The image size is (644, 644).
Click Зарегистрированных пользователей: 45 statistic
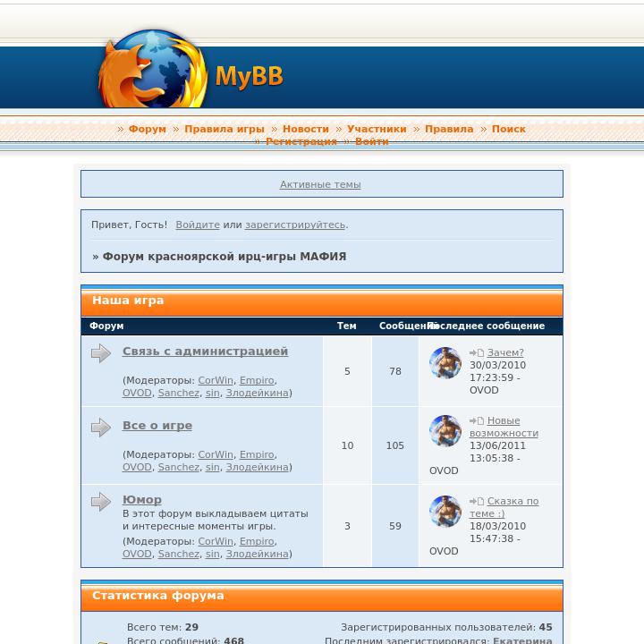click(x=446, y=627)
